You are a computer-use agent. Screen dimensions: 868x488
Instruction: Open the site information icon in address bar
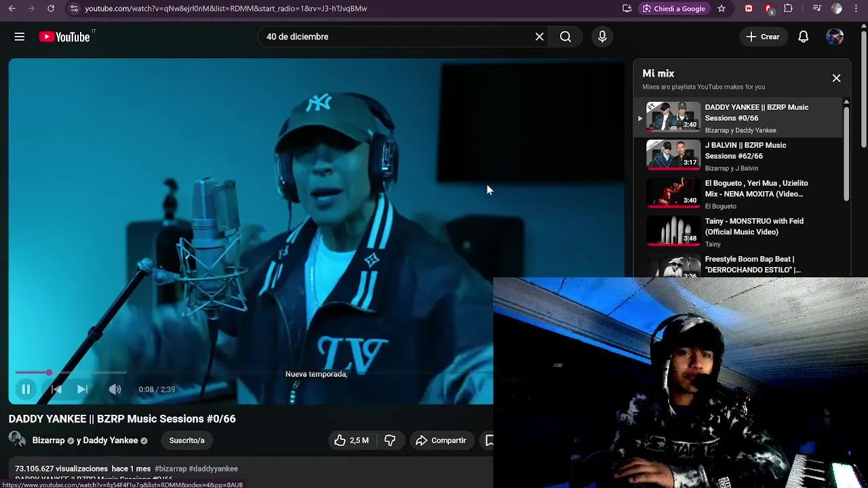[x=74, y=8]
